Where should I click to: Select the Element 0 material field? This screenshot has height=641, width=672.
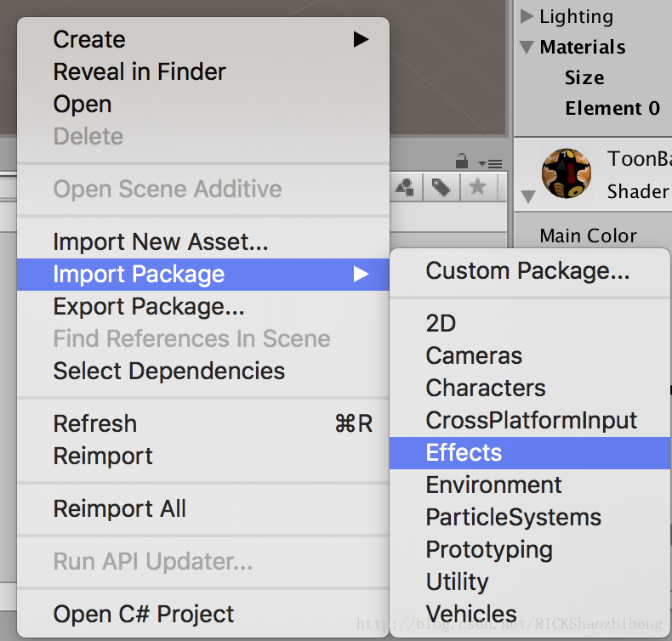[x=612, y=108]
